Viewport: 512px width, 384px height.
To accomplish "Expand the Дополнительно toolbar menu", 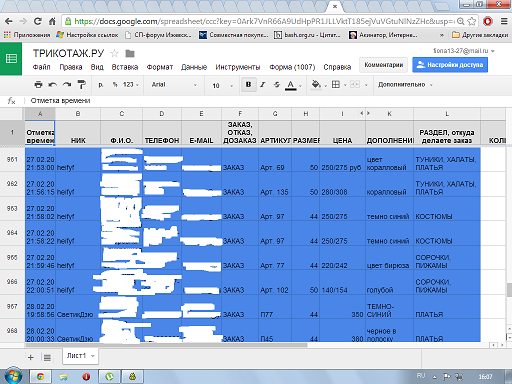I will 405,85.
